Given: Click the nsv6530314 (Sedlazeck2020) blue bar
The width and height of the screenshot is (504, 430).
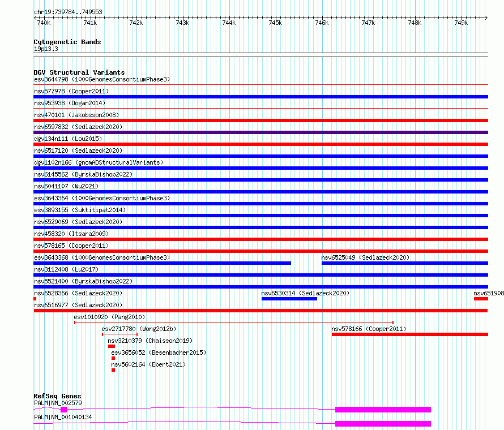Looking at the screenshot, I should click(289, 299).
